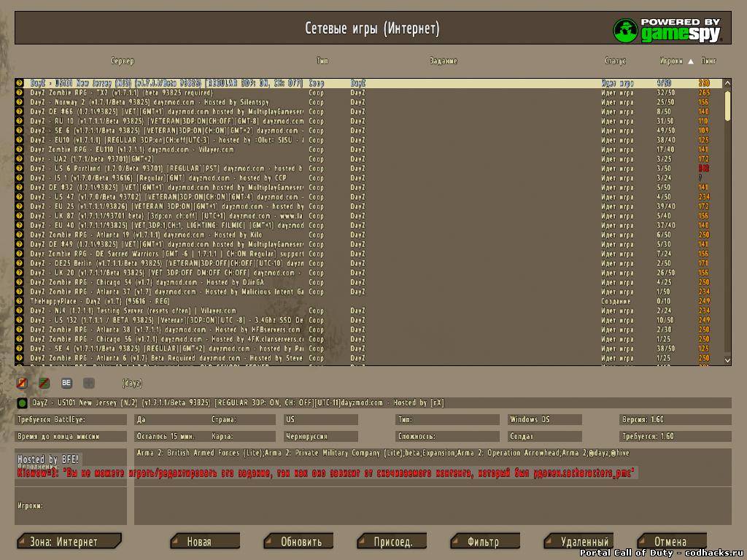Click the status icon beside DayZ Zombie RPG - TX7
Viewport: 747px width, 560px height.
tap(19, 93)
